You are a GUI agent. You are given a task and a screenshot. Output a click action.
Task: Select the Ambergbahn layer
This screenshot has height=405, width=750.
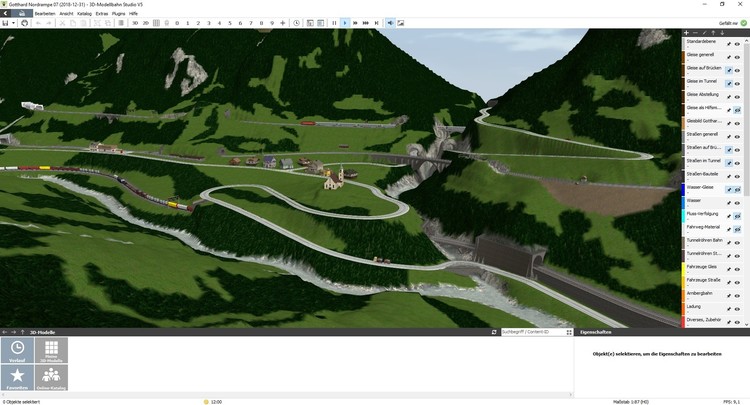pyautogui.click(x=699, y=293)
